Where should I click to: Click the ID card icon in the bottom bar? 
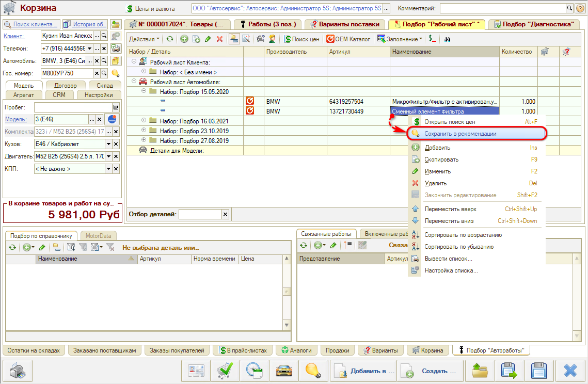196,371
